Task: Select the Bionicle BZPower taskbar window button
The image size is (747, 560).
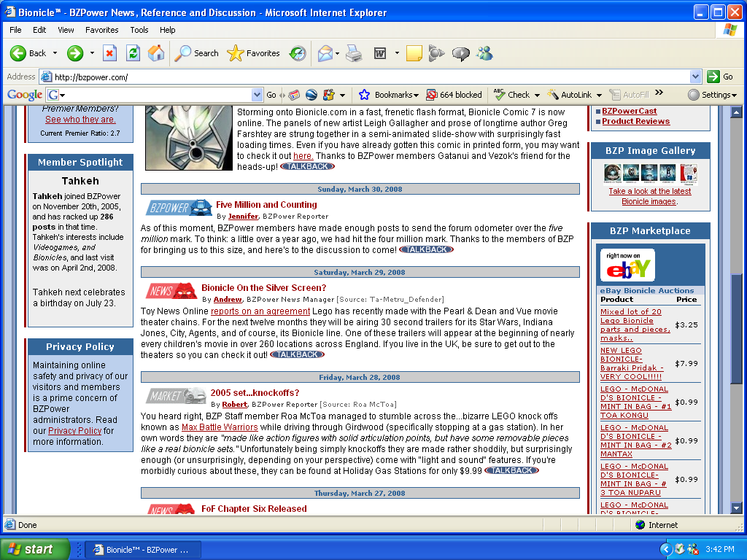Action: pyautogui.click(x=142, y=550)
